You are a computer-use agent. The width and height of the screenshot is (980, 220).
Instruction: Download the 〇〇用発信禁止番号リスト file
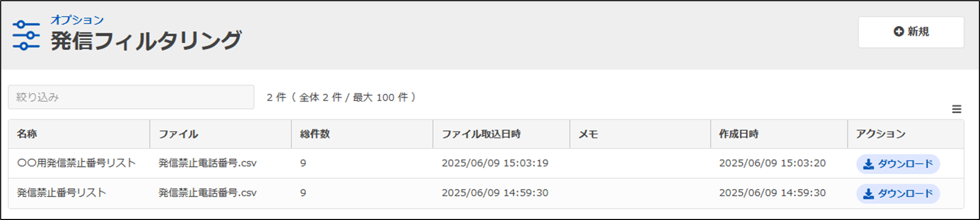click(898, 164)
